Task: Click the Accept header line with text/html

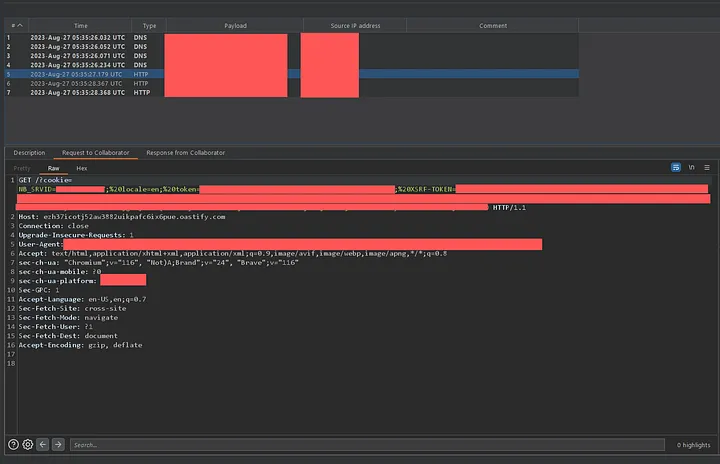Action: 232,253
